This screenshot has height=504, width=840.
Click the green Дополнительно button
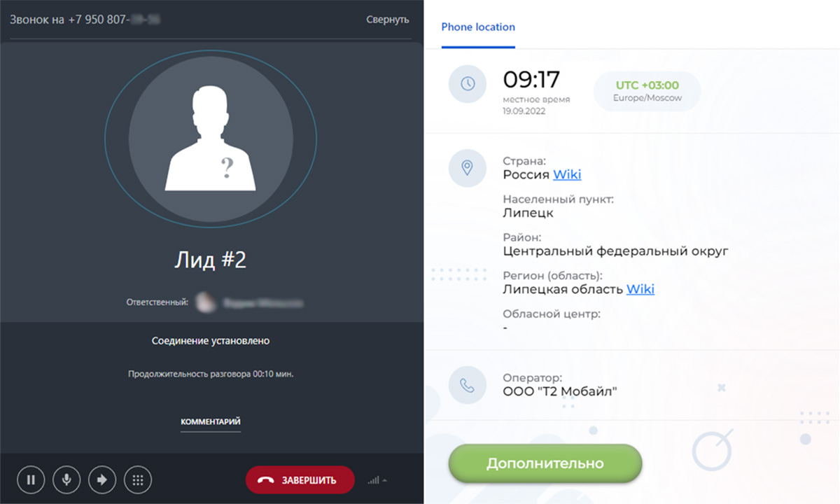(x=545, y=463)
